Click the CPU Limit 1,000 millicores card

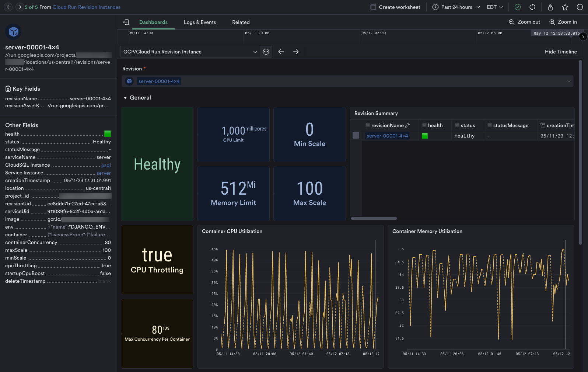pyautogui.click(x=233, y=135)
